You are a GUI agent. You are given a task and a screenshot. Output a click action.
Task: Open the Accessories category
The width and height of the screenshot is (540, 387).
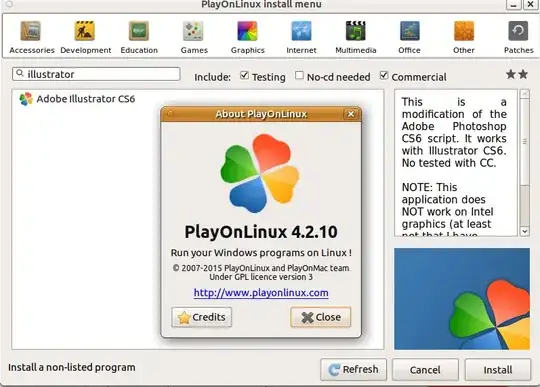pos(31,37)
